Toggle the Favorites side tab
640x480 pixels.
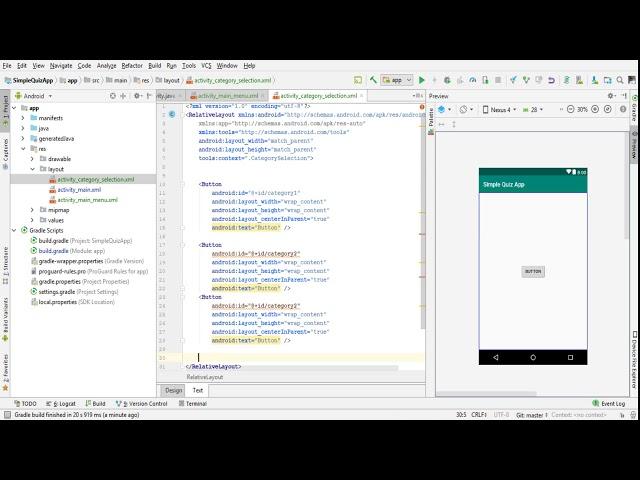click(5, 373)
